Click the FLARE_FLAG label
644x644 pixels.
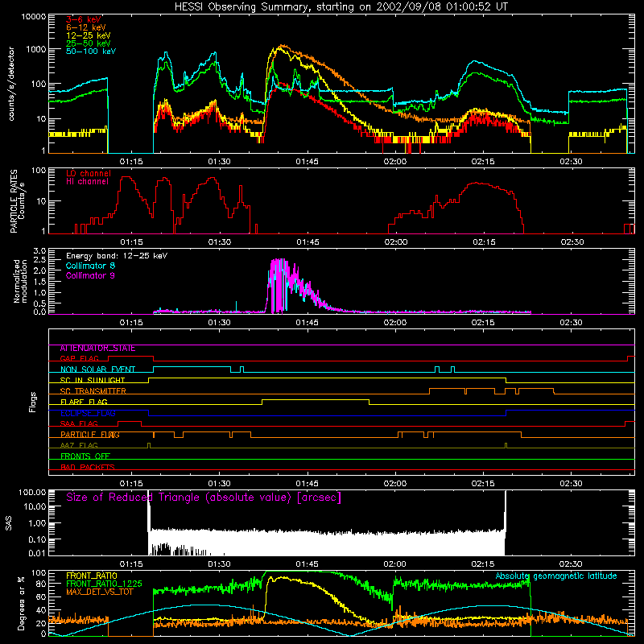[x=84, y=402]
